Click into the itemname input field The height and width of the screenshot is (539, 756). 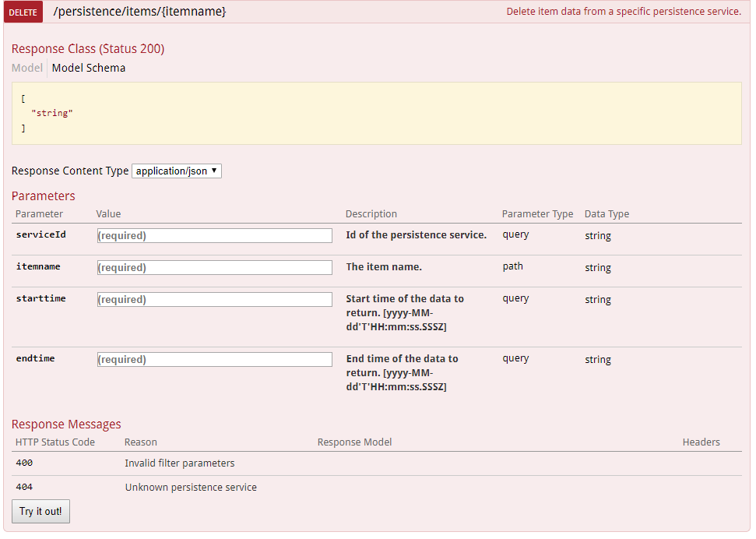coord(214,267)
